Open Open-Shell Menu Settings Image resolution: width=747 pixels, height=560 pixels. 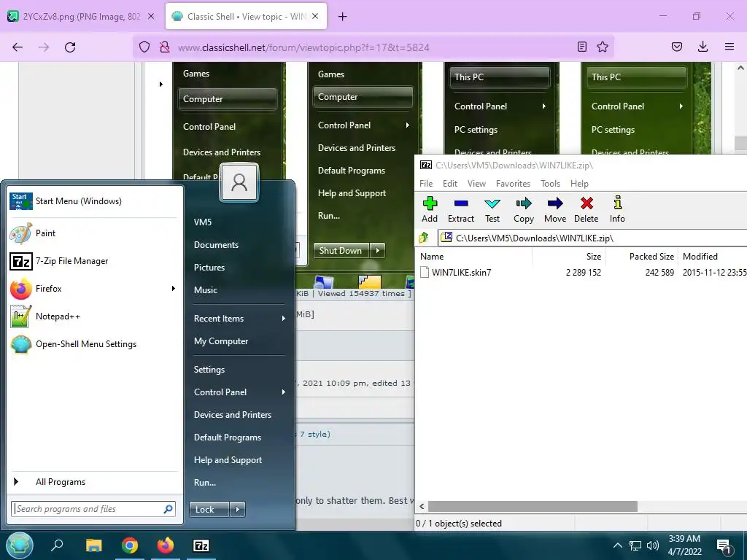pyautogui.click(x=94, y=344)
